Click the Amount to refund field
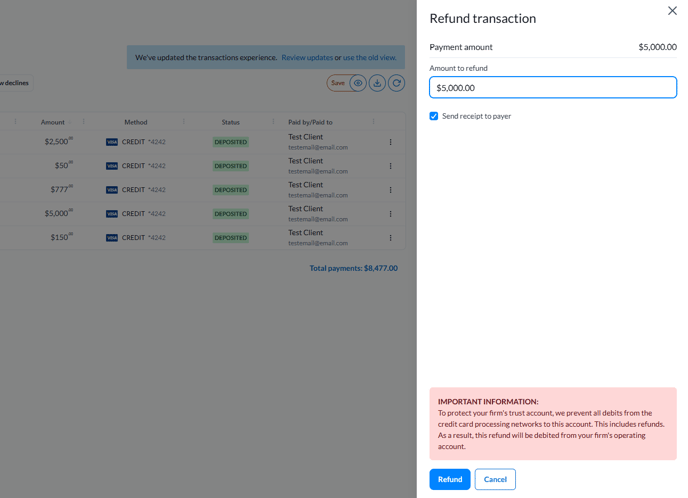 tap(553, 88)
